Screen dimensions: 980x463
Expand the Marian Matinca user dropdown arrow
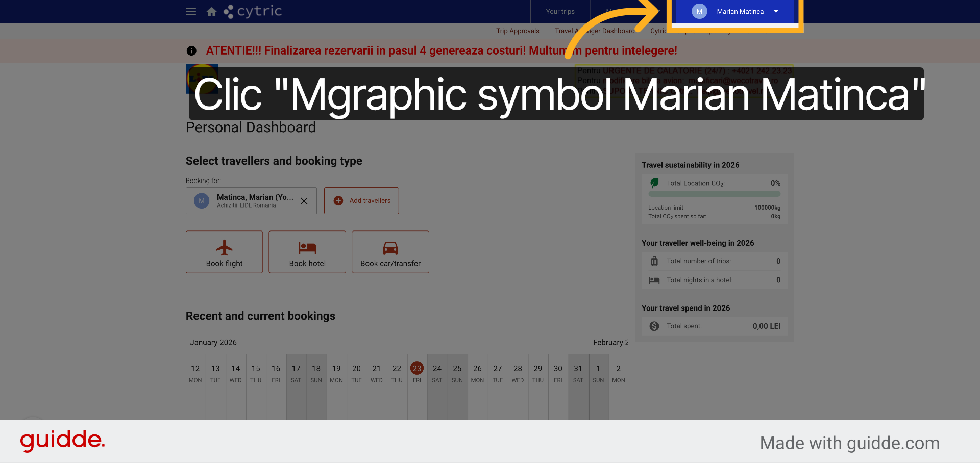pyautogui.click(x=776, y=11)
